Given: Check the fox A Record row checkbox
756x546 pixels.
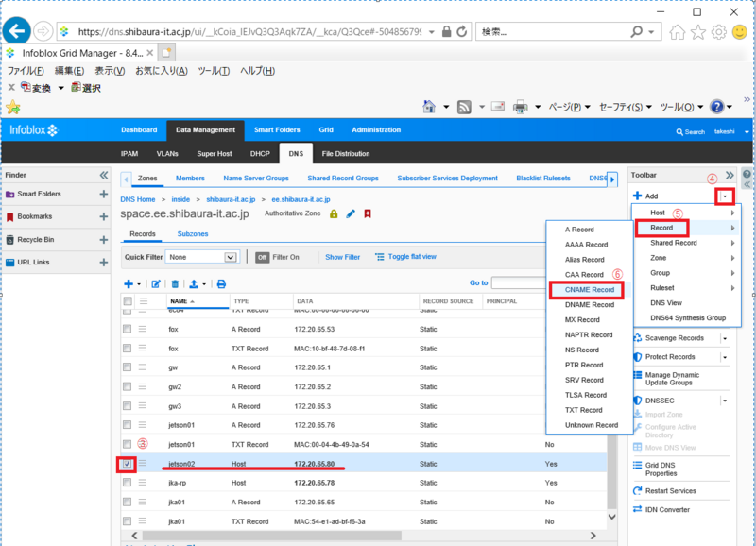Looking at the screenshot, I should (127, 329).
